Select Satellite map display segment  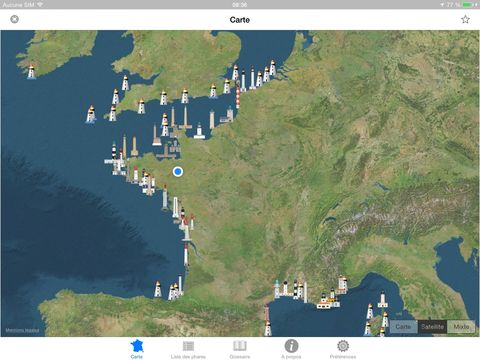click(x=432, y=327)
